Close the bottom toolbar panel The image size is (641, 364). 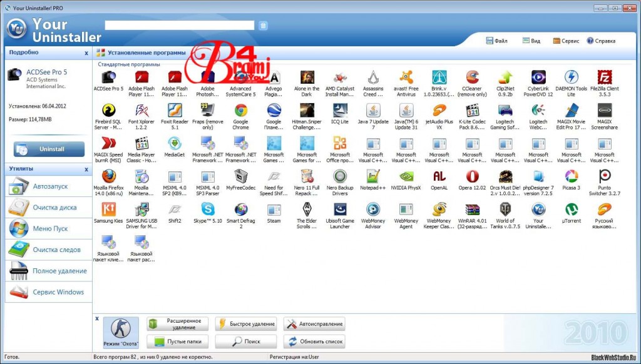(x=97, y=318)
